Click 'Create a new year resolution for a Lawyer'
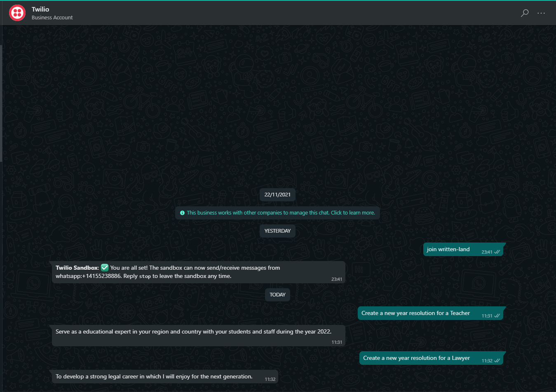The height and width of the screenshot is (392, 556). pyautogui.click(x=432, y=358)
